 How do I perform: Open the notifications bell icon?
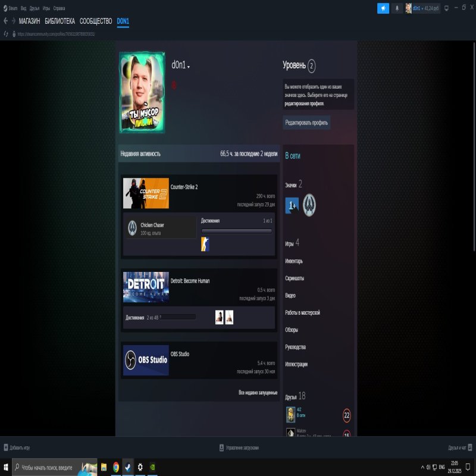[397, 8]
